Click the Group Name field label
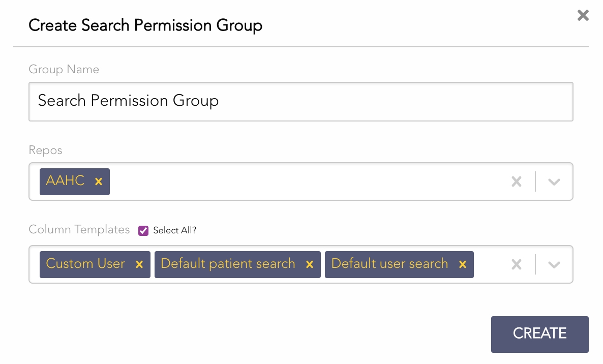The height and width of the screenshot is (364, 603). [64, 70]
